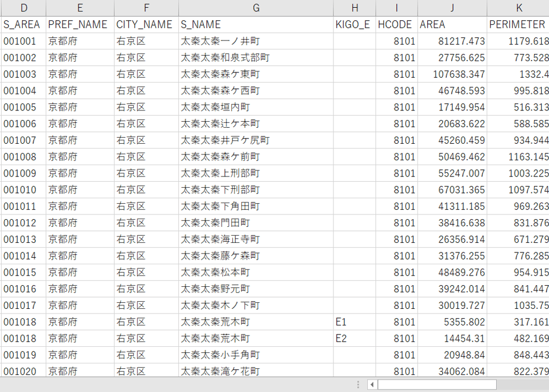Screen dimensions: 549x392
Task: Click the sheet tab splitter dots handle
Action: coord(358,385)
